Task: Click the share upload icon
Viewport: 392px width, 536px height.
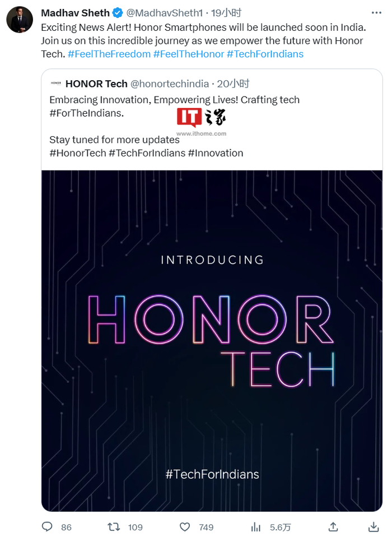Action: pos(333,526)
